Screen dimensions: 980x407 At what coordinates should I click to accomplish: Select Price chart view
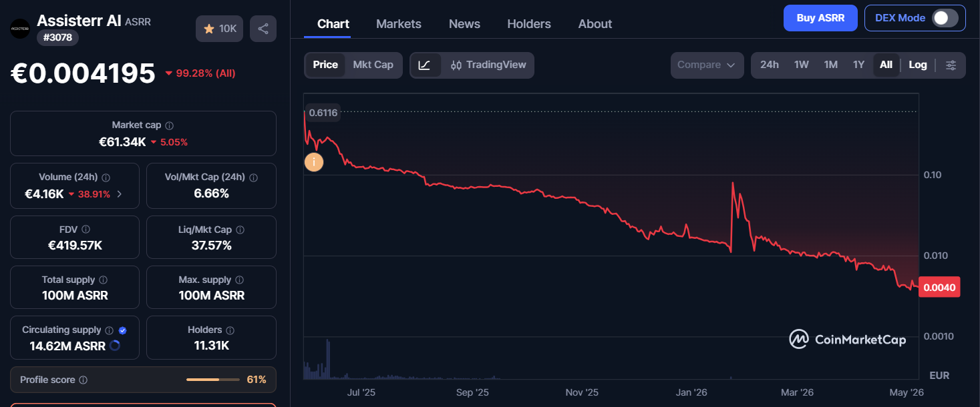click(325, 65)
